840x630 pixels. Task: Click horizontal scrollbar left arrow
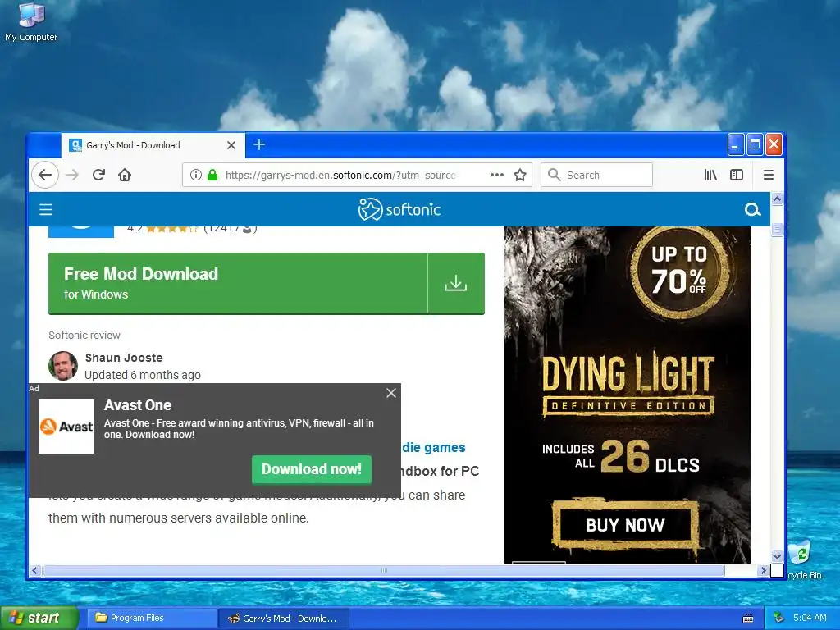34,571
